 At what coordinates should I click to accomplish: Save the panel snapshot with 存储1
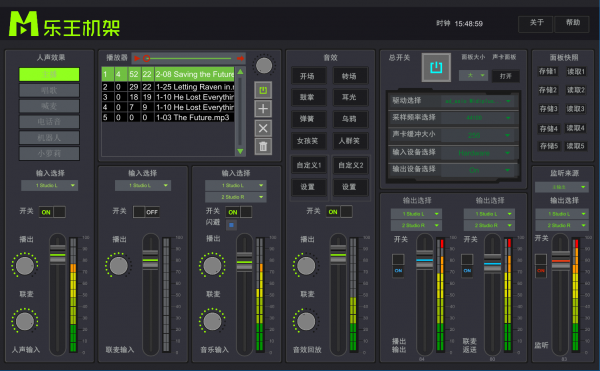pyautogui.click(x=548, y=72)
